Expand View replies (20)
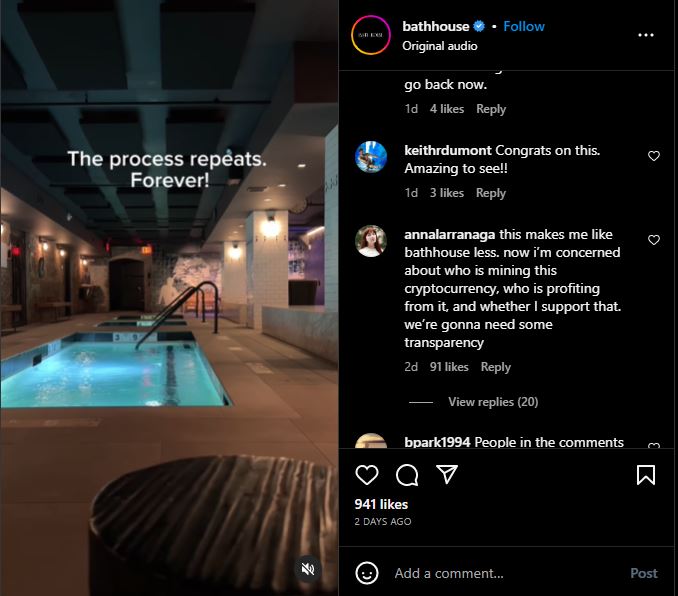The height and width of the screenshot is (596, 678). coord(493,402)
